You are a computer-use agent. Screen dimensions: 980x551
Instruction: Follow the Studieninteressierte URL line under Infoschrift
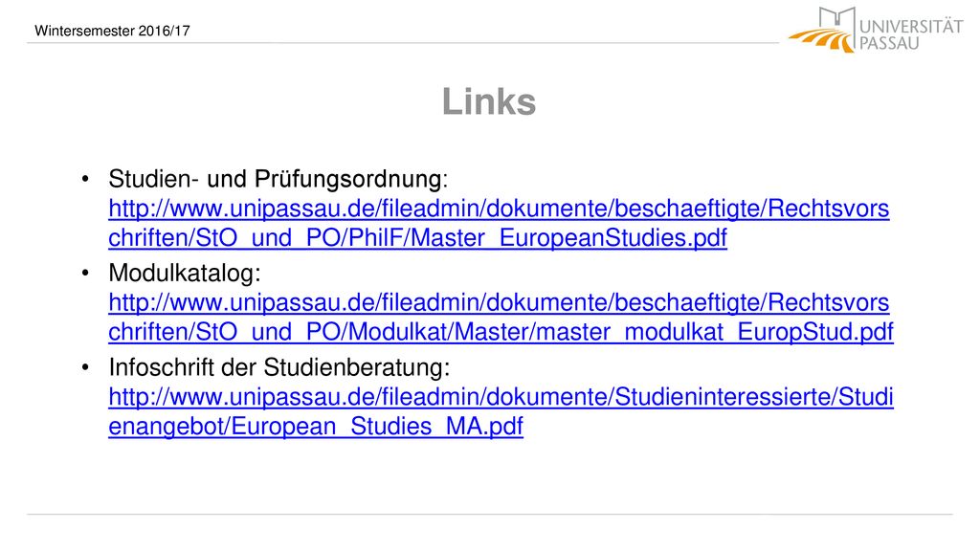(x=501, y=397)
